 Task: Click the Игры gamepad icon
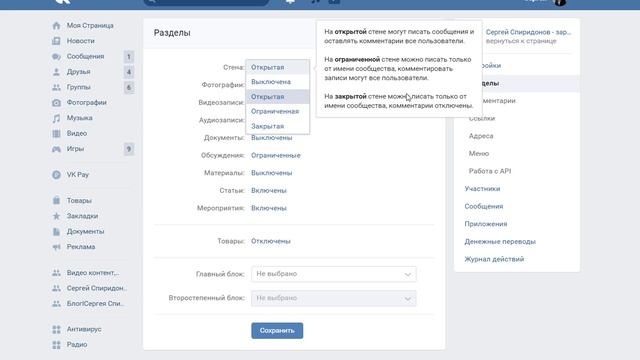[x=56, y=149]
